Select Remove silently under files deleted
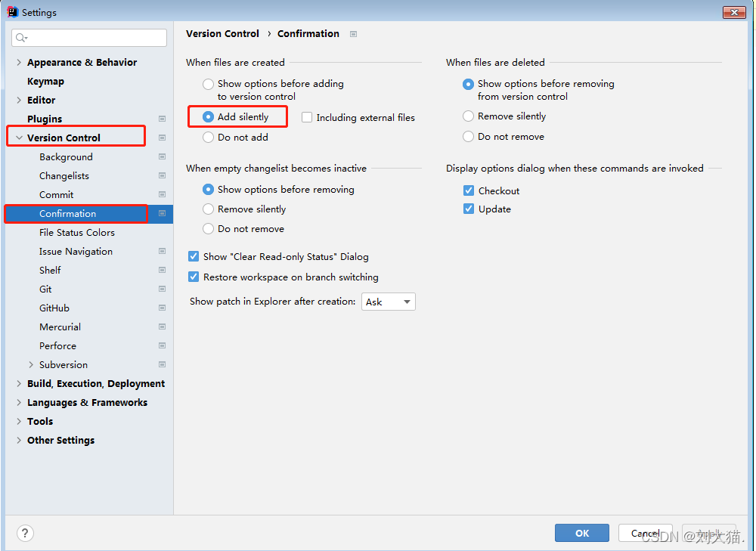 tap(468, 116)
